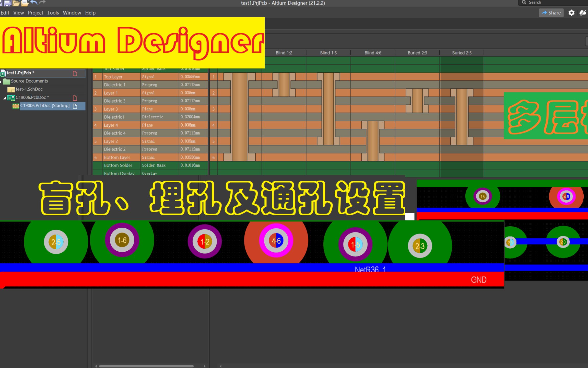Image resolution: width=588 pixels, height=368 pixels.
Task: Collapse the C19006.PcbDoc tree node
Action: click(4, 98)
